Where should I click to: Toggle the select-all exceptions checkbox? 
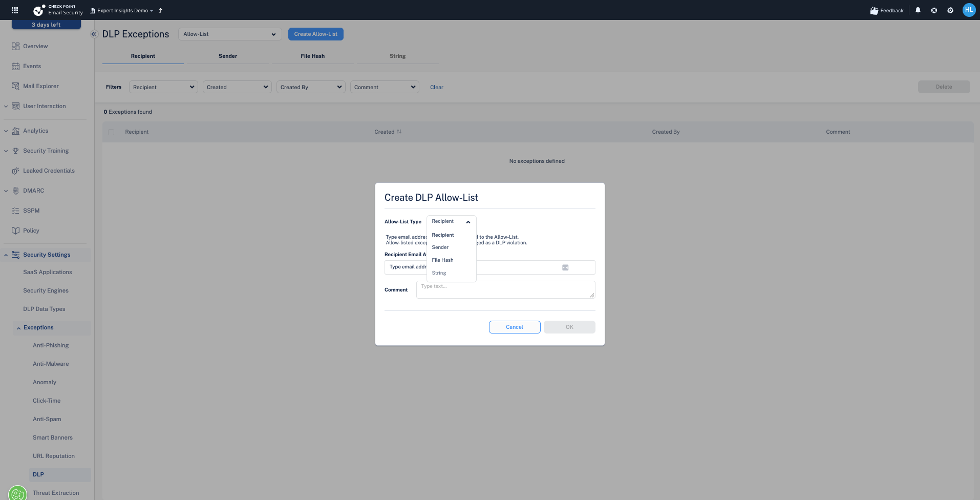[x=111, y=132]
